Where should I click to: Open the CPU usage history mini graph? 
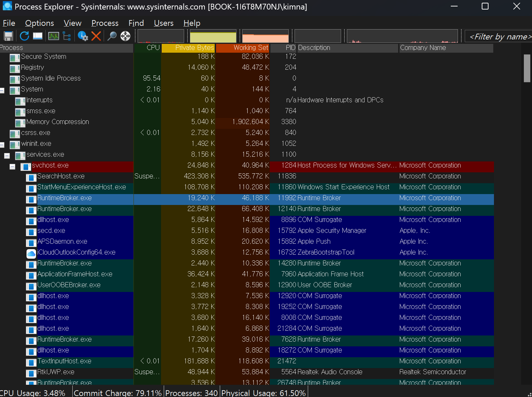[161, 36]
